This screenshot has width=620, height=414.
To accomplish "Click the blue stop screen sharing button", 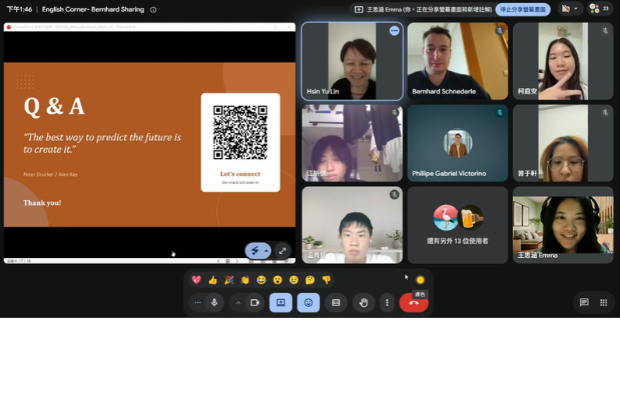I will tap(523, 9).
